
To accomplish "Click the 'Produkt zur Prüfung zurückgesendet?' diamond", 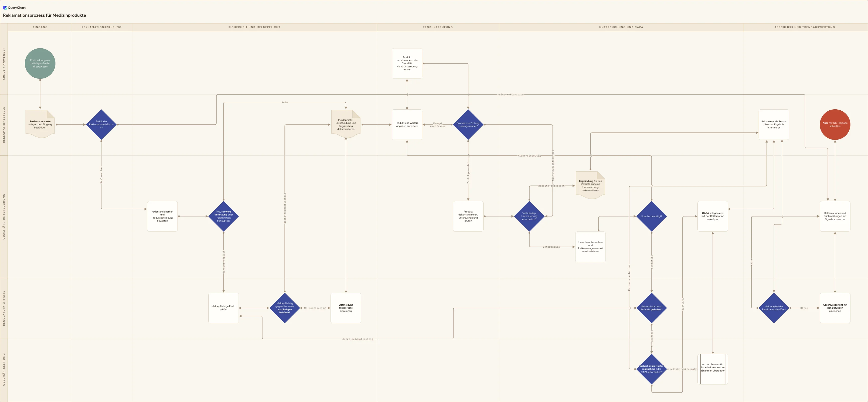I will 468,125.
